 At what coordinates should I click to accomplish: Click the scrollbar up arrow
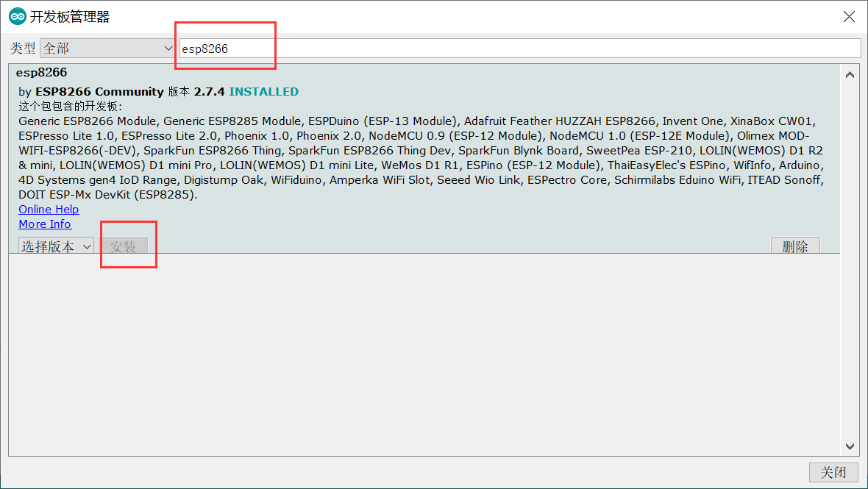click(x=850, y=75)
